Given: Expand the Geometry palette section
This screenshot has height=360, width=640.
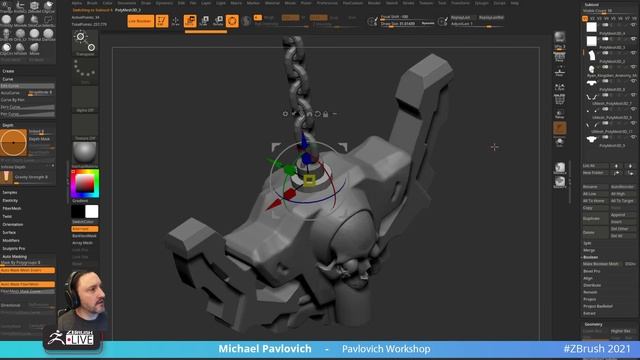Looking at the screenshot, I should [593, 324].
